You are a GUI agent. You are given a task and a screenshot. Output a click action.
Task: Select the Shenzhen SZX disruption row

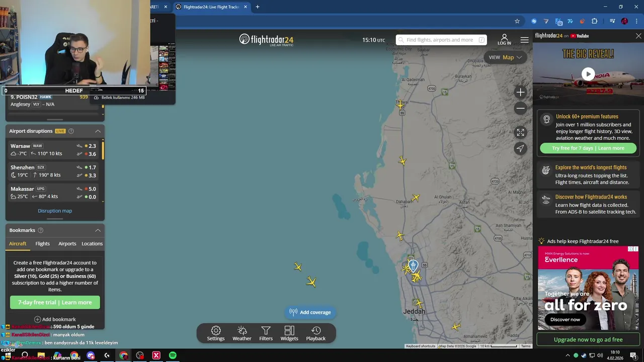click(53, 171)
